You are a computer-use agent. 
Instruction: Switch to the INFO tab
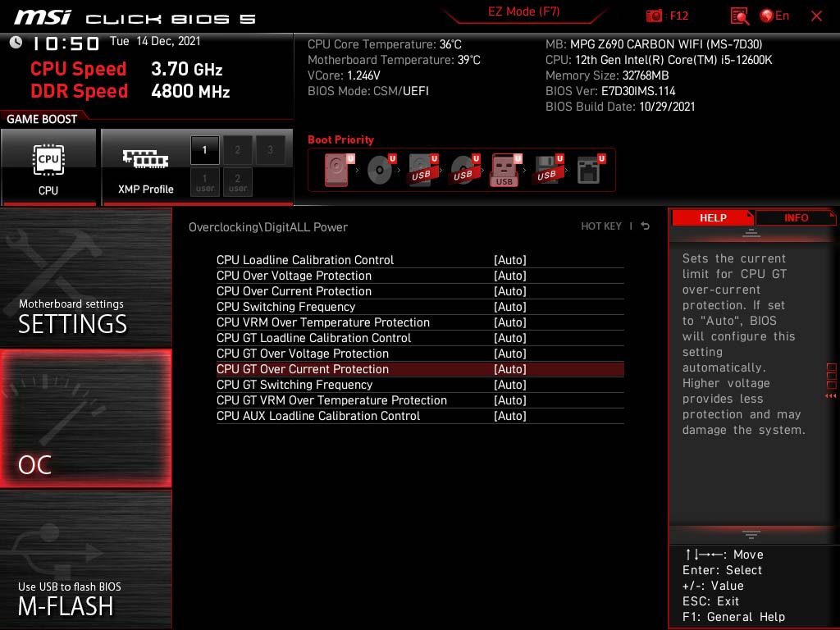pyautogui.click(x=796, y=218)
